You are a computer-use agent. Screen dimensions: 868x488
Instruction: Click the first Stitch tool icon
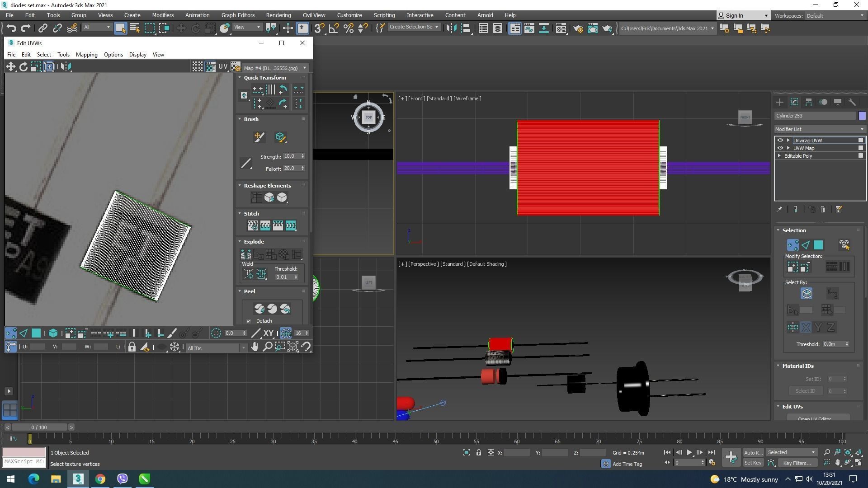click(252, 225)
